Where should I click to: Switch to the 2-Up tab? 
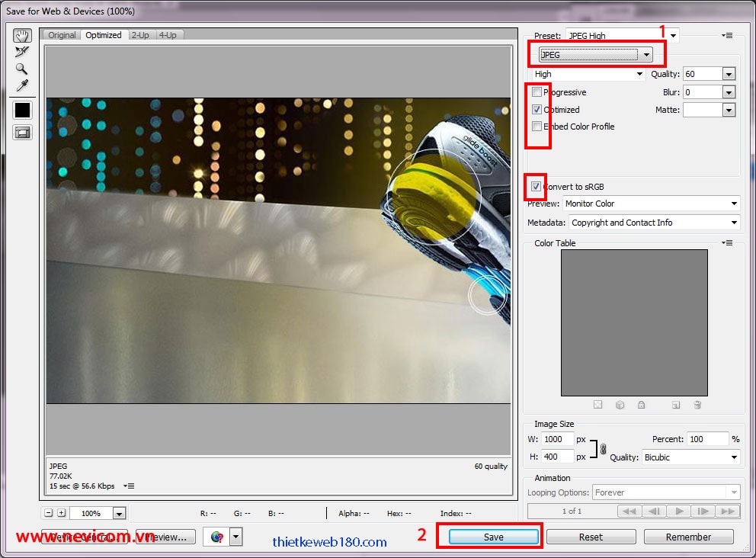(140, 35)
